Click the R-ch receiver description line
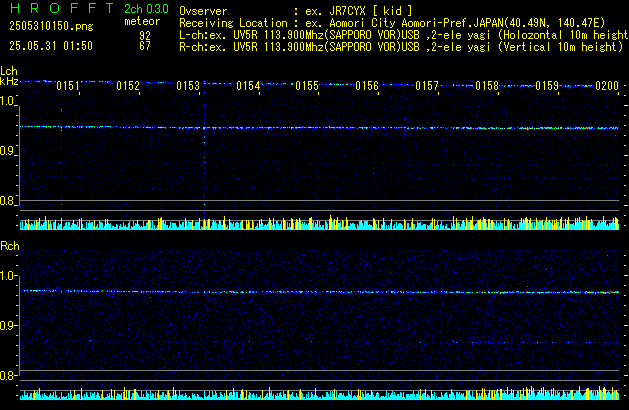 (401, 47)
